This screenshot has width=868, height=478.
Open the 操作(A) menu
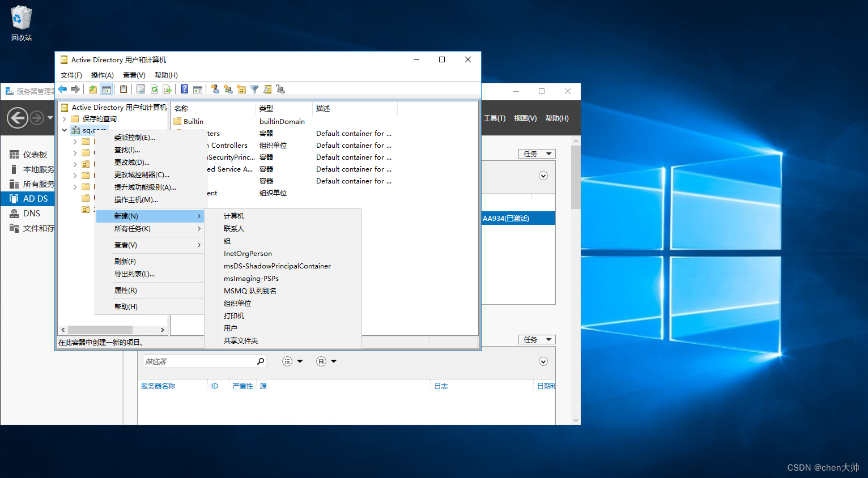103,75
